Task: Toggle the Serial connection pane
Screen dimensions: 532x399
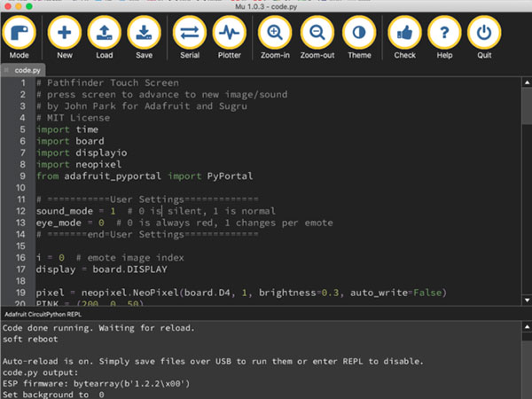Action: coord(189,35)
